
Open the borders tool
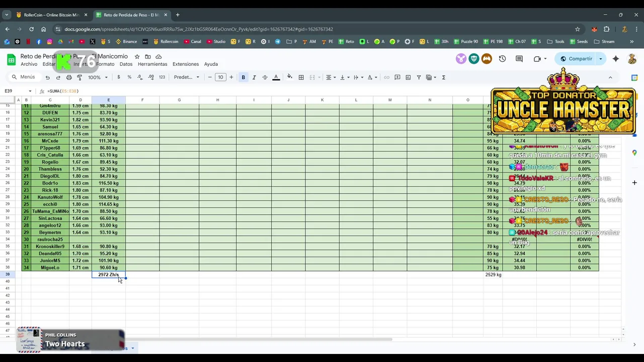[301, 77]
